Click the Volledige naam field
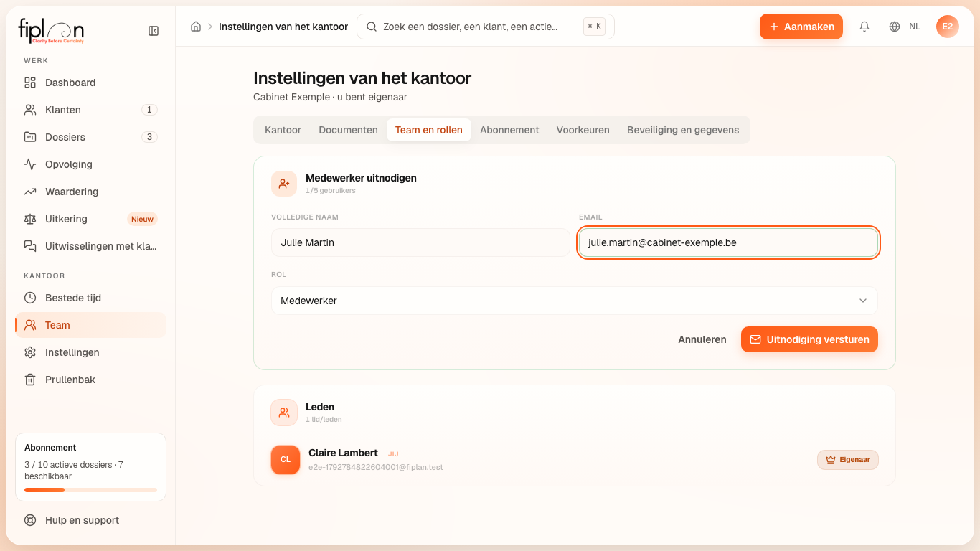Viewport: 980px width, 551px height. 420,242
